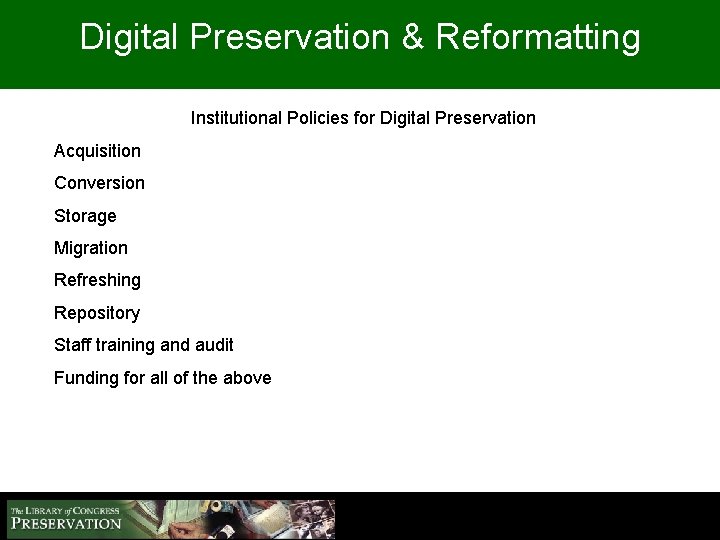Click the 'Repository' list item

point(97,313)
